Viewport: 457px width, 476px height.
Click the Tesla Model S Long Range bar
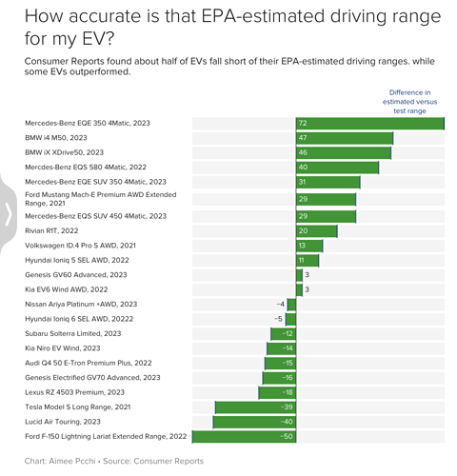click(x=255, y=407)
